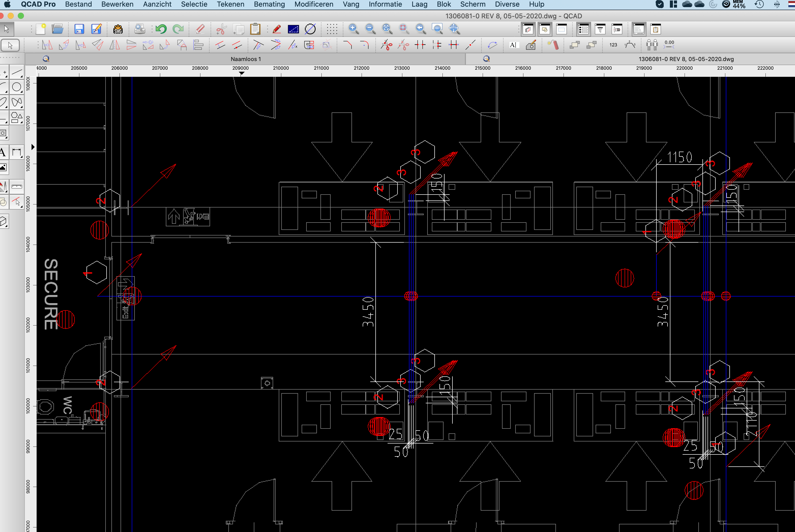Select the measuring ruler tool
Image resolution: width=795 pixels, height=532 pixels.
[x=17, y=186]
